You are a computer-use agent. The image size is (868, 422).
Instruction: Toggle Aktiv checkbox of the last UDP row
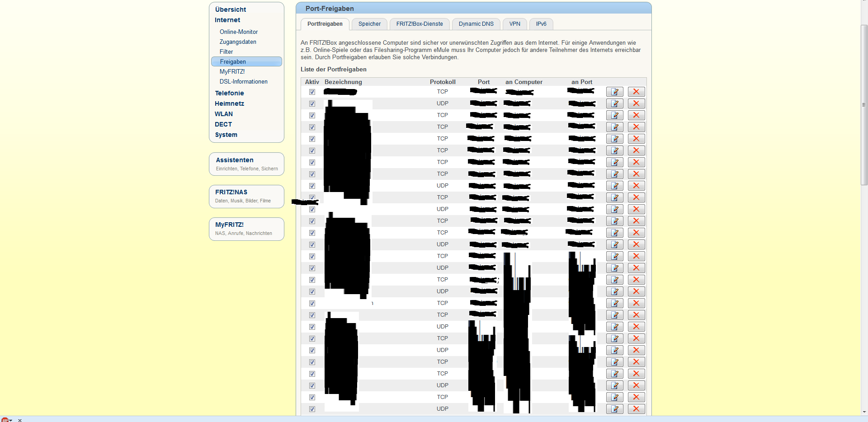(312, 409)
